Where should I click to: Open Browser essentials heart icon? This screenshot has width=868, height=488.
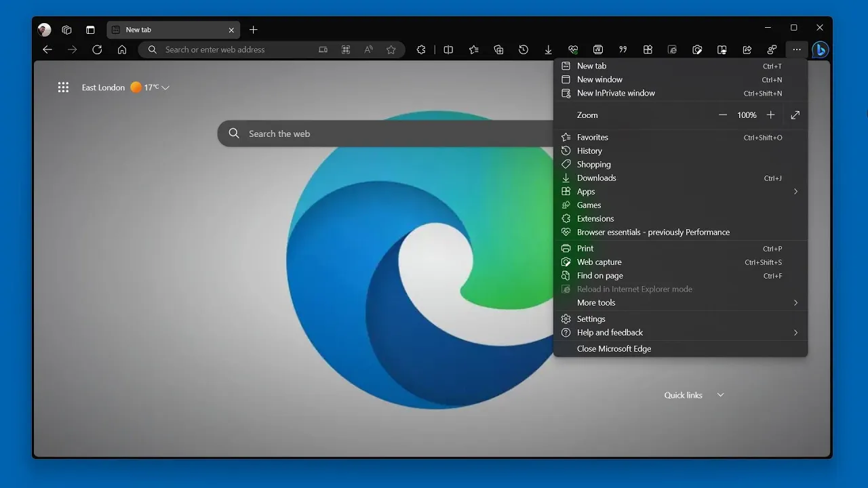(x=573, y=49)
